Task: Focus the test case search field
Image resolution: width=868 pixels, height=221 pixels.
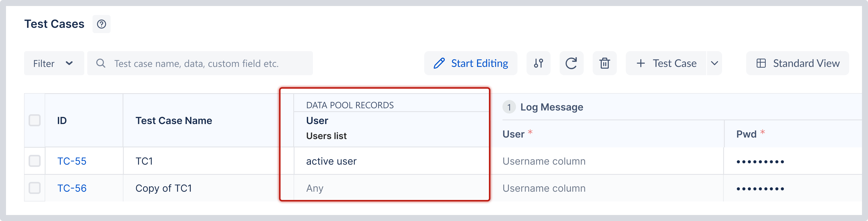Action: tap(200, 63)
